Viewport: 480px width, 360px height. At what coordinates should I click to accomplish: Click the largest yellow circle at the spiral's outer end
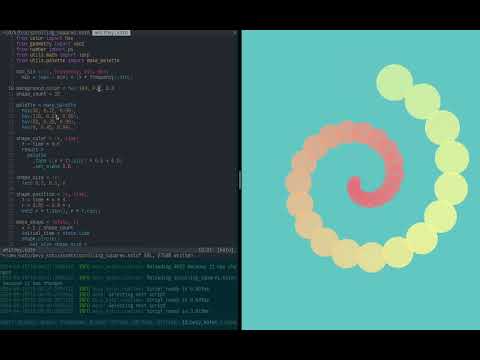(x=395, y=82)
